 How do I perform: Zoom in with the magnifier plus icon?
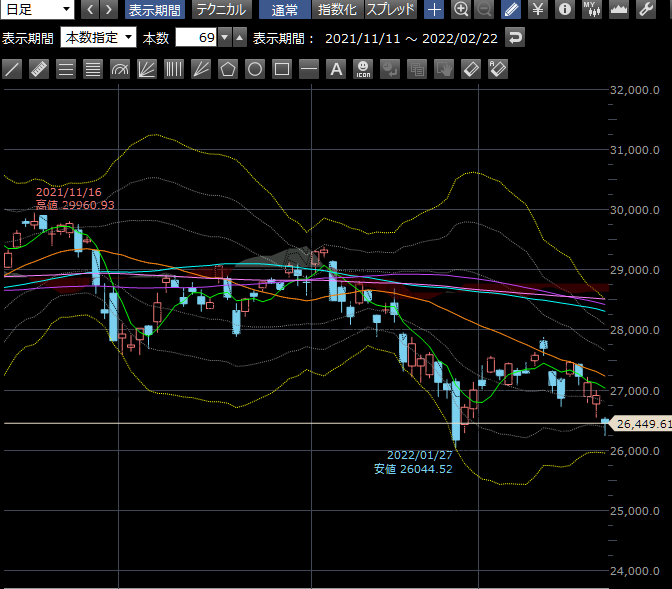click(x=461, y=10)
